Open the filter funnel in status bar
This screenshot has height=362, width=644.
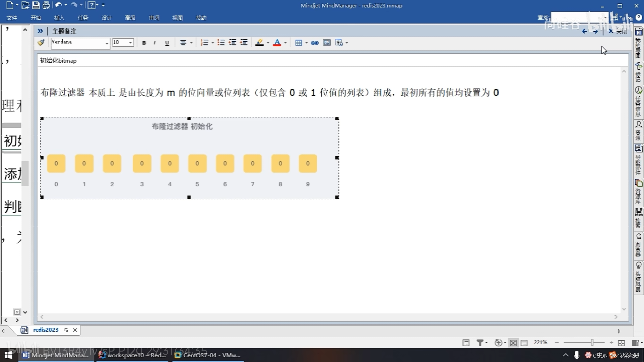coord(480,343)
